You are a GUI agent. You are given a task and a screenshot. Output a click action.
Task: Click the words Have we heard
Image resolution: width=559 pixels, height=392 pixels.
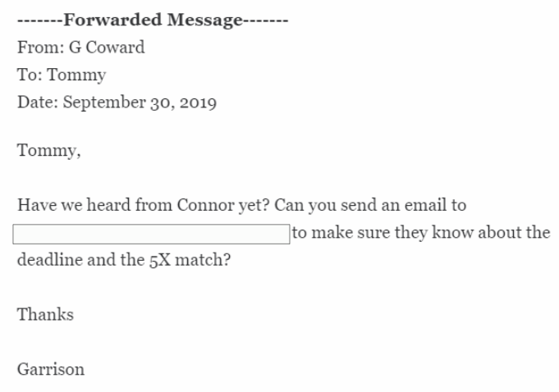pos(74,205)
